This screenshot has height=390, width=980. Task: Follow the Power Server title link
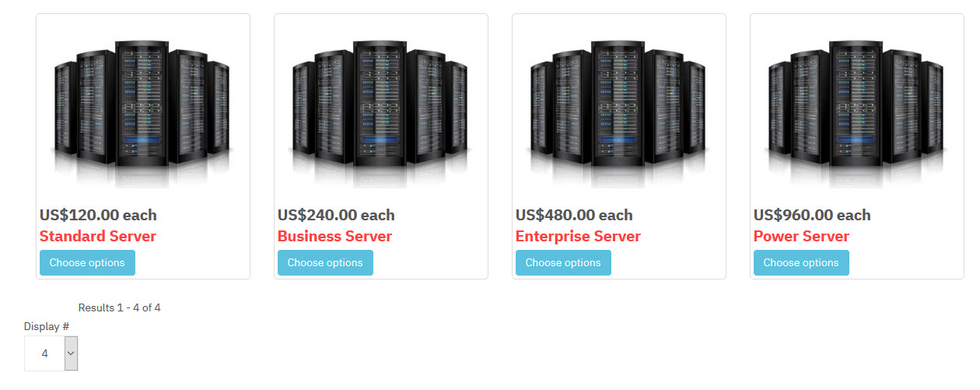pyautogui.click(x=801, y=236)
